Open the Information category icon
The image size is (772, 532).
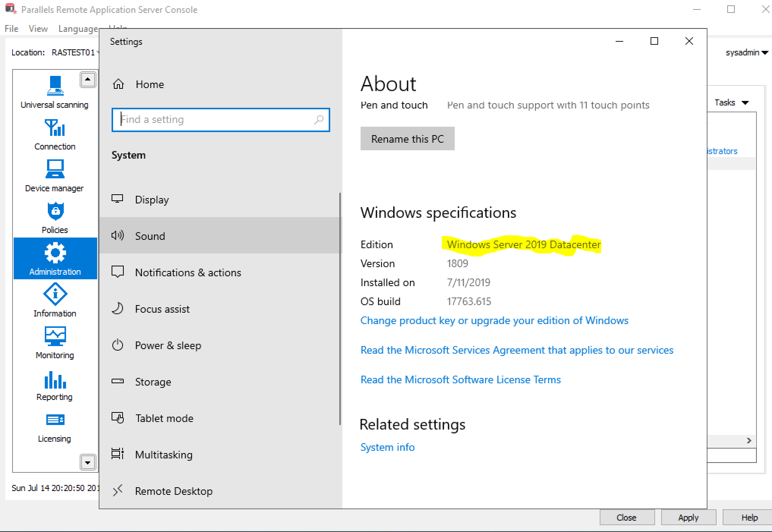pyautogui.click(x=55, y=294)
